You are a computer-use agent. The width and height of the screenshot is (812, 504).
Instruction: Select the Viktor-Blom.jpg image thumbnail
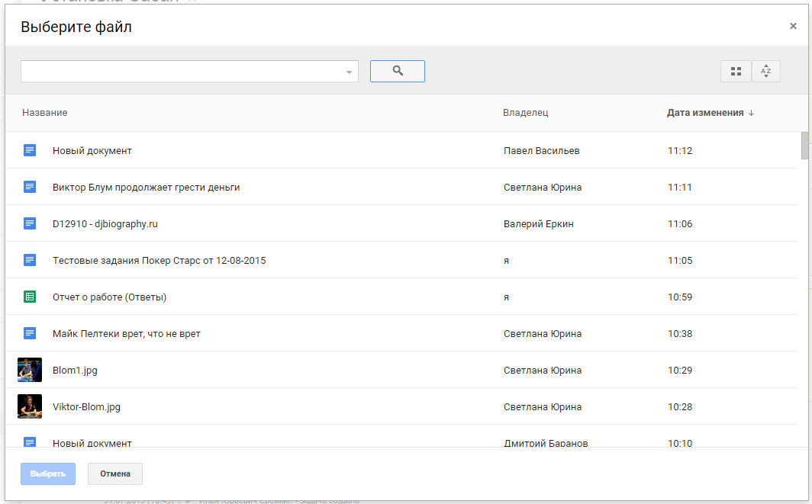pos(30,406)
